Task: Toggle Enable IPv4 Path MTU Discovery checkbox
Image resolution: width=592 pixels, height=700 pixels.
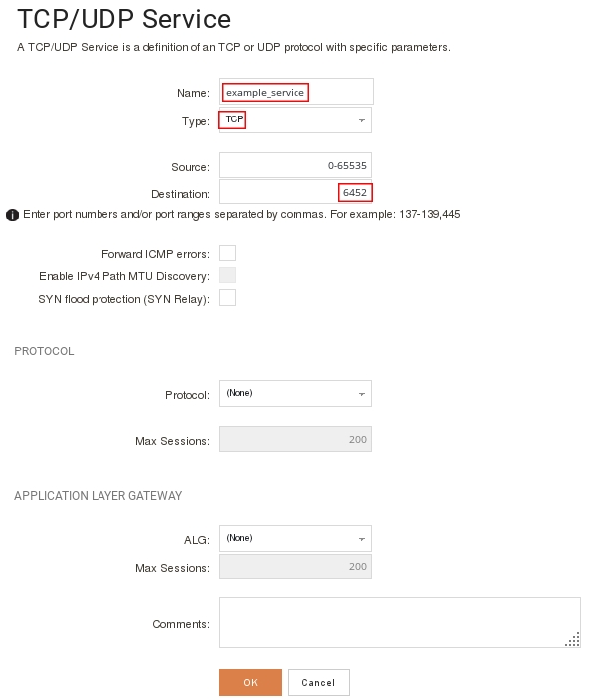Action: pos(227,275)
